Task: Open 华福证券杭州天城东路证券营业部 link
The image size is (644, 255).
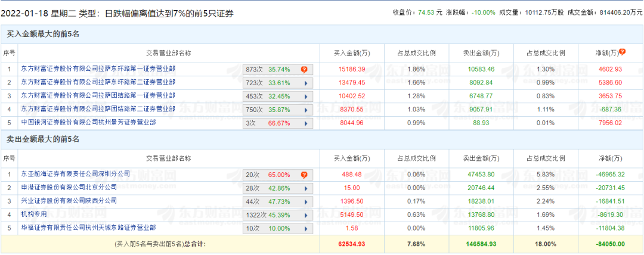Action: coord(88,228)
